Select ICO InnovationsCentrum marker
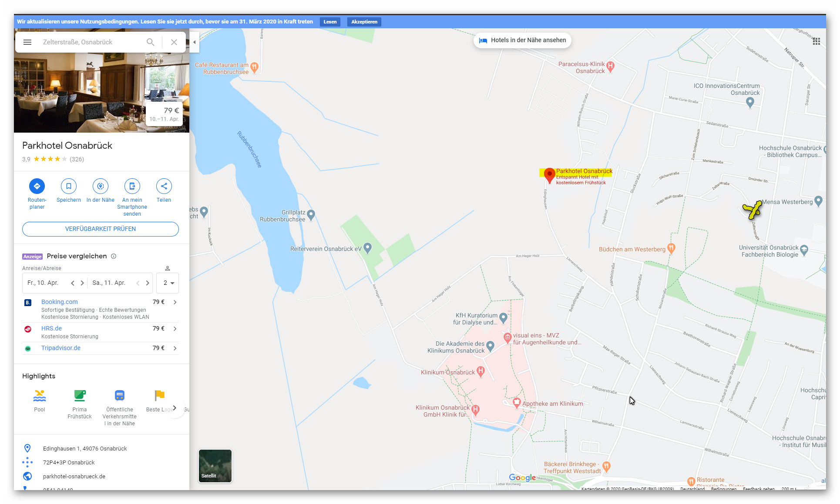This screenshot has height=504, width=840. (750, 103)
